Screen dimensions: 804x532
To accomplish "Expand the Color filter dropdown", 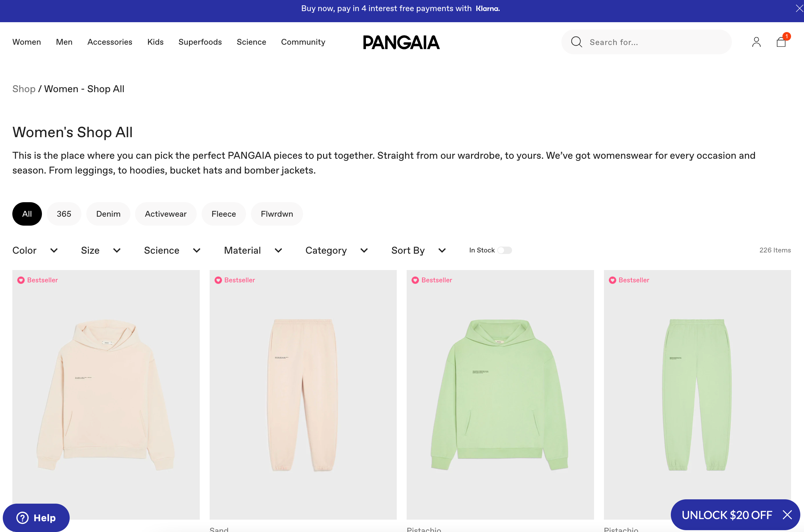I will coord(35,250).
